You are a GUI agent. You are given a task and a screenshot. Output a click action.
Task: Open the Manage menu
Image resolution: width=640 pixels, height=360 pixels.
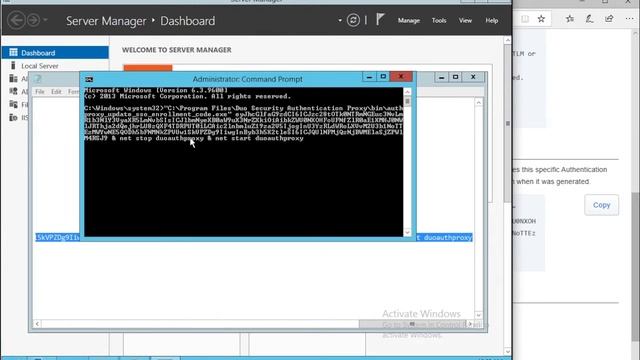click(x=409, y=20)
